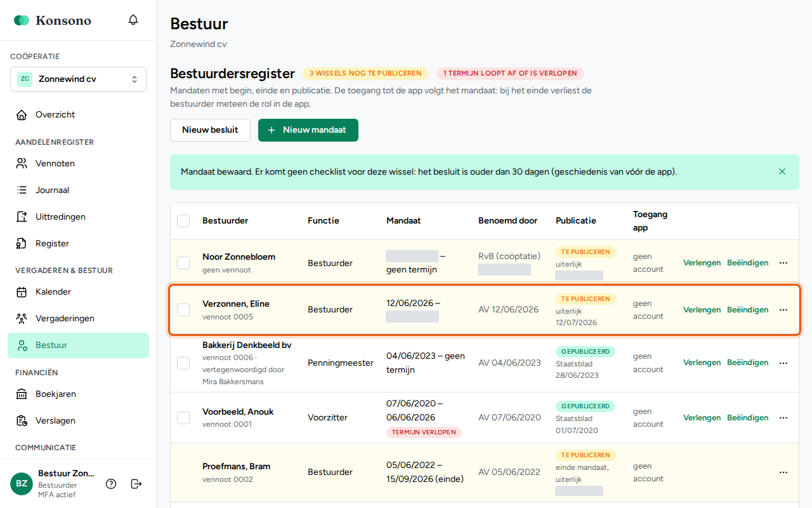Open the notifications bell
The width and height of the screenshot is (812, 508).
pos(133,20)
